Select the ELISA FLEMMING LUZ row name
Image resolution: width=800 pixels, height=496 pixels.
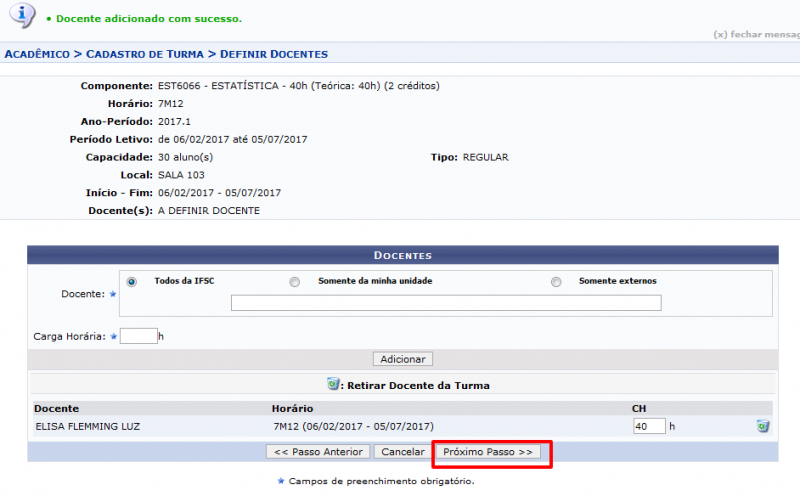point(88,426)
